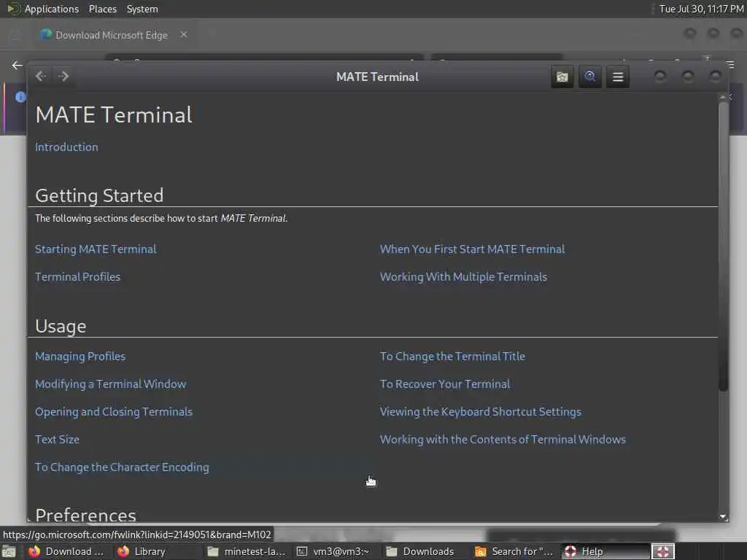747x560 pixels.
Task: Open To Change the Terminal Title
Action: 452,356
